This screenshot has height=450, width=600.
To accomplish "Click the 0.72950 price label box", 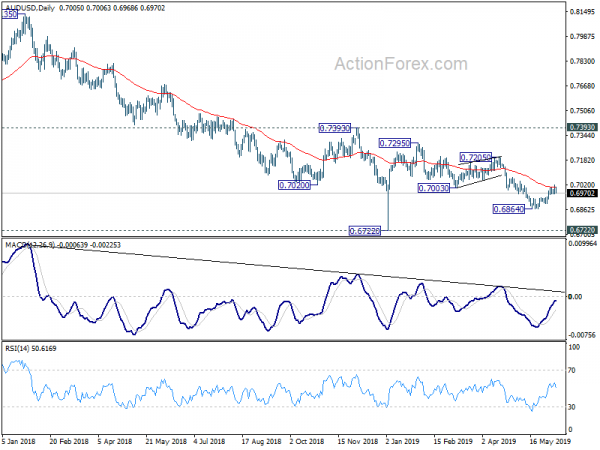I will pyautogui.click(x=395, y=143).
